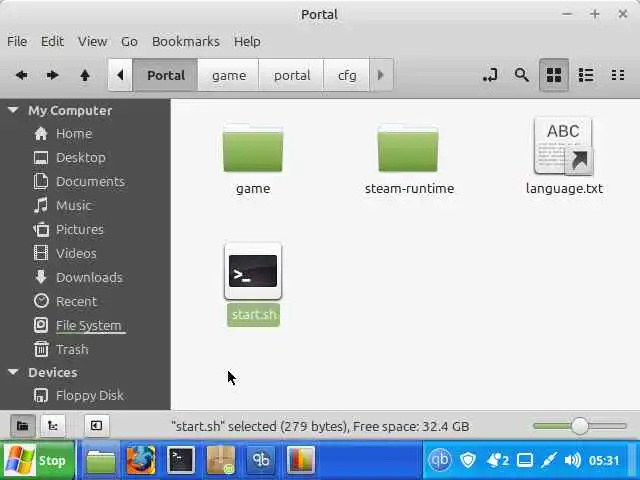Open the Edit menu
Screen dimensions: 640x480
click(x=52, y=42)
